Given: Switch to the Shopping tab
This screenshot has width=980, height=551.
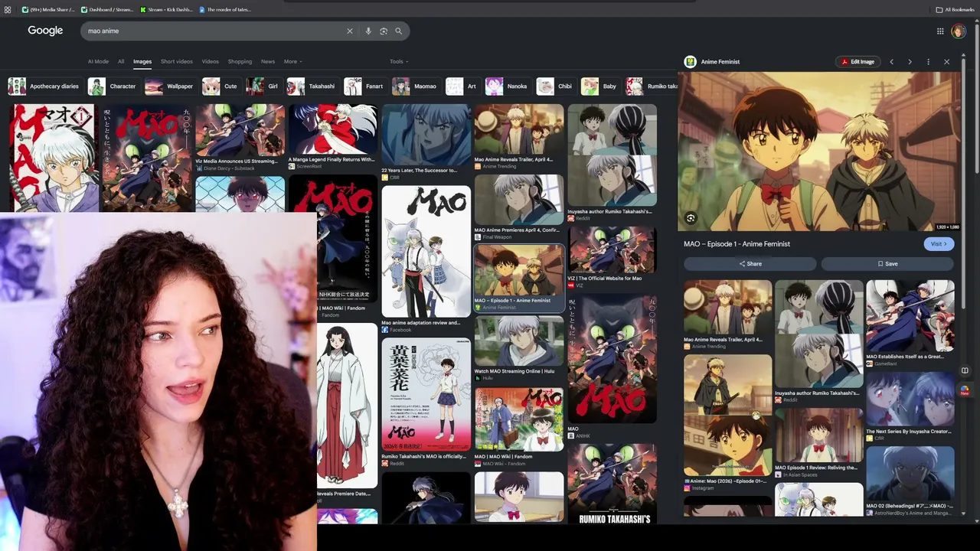Looking at the screenshot, I should [x=240, y=62].
